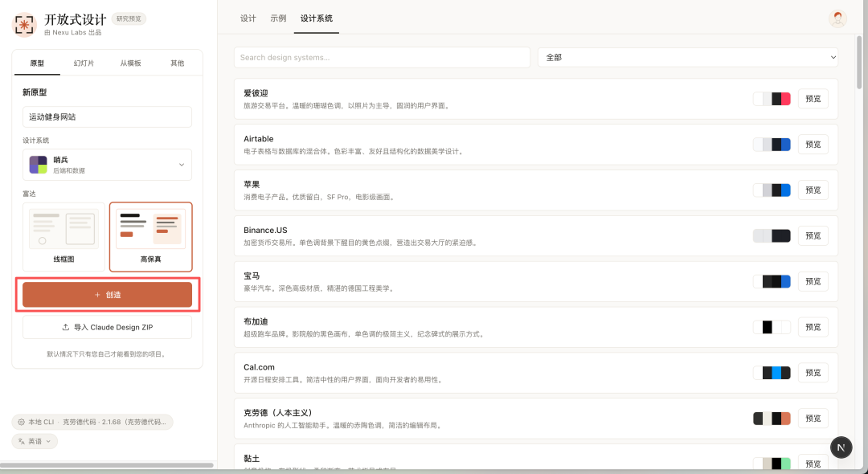The width and height of the screenshot is (868, 474).
Task: Click the Cal.com color palette swatch
Action: click(x=772, y=373)
